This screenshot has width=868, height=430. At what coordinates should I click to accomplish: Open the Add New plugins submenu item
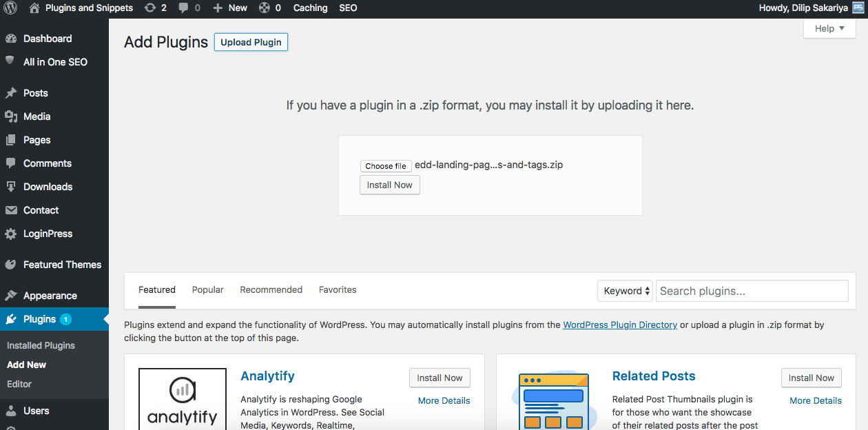click(27, 365)
